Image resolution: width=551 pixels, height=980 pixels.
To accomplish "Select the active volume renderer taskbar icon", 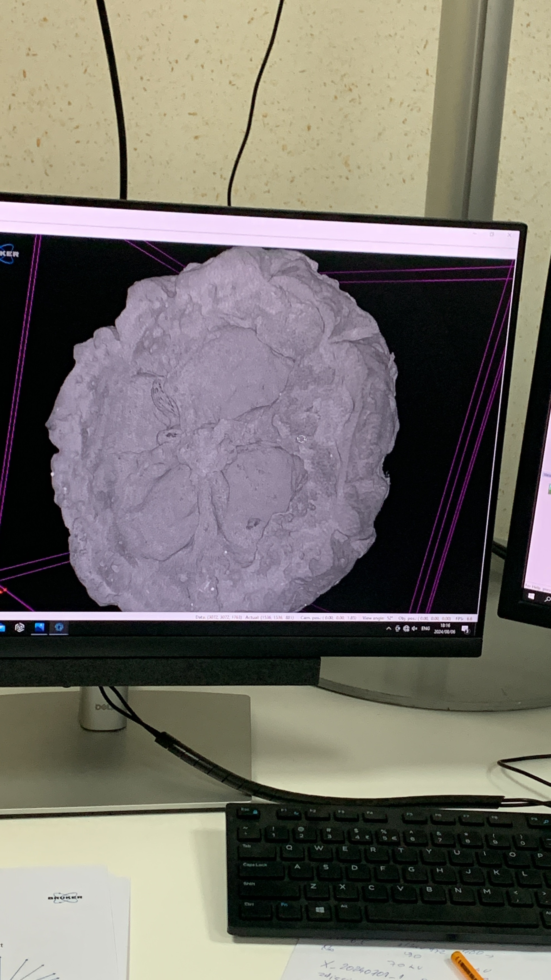I will click(58, 627).
